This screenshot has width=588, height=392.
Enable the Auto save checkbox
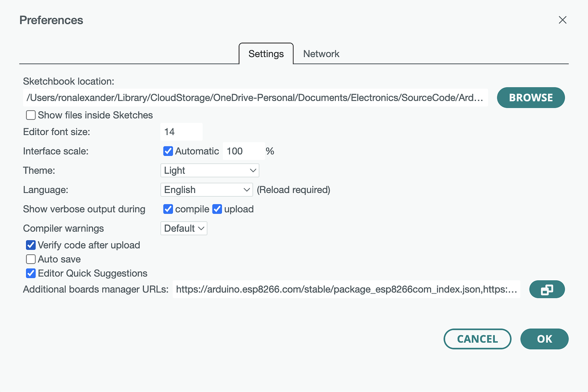[x=31, y=259]
